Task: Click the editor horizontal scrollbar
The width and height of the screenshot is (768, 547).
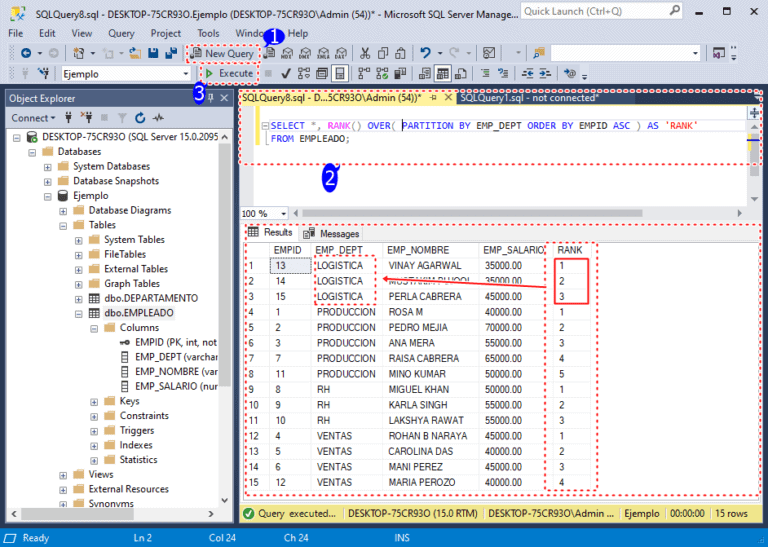Action: (472, 213)
